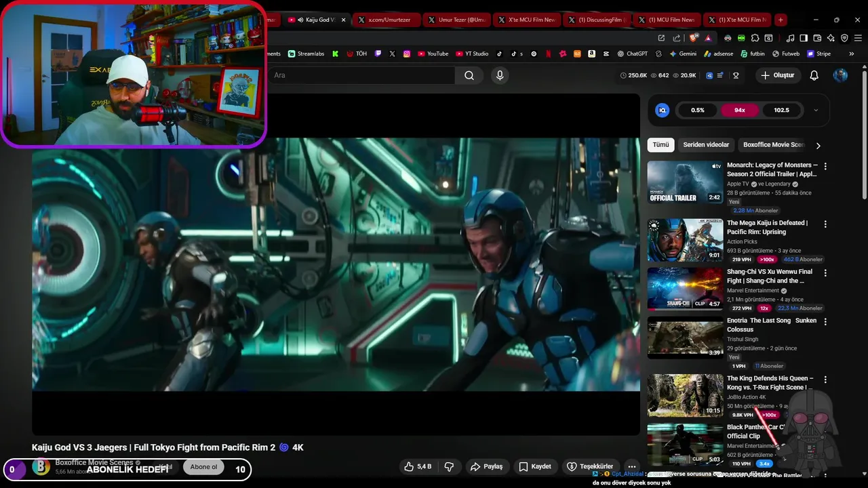The width and height of the screenshot is (868, 488).
Task: Open the Netflix bookmark icon
Action: (548, 54)
